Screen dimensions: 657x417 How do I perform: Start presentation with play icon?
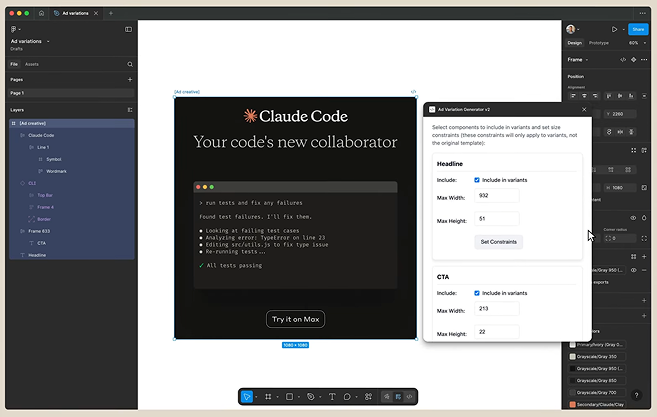click(x=614, y=29)
